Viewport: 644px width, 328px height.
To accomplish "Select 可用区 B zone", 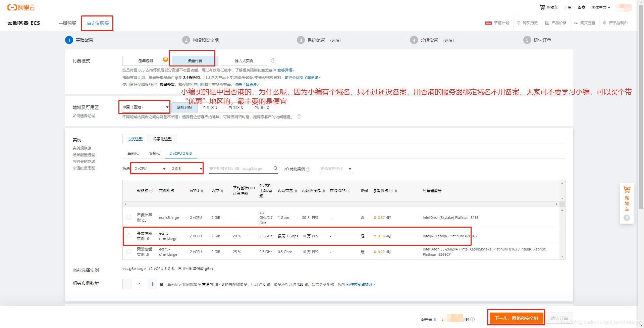I will tap(210, 107).
